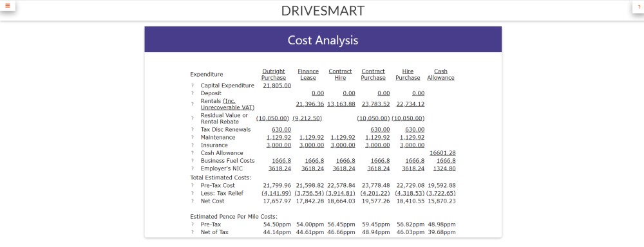
Task: Click help icon next to Insurance
Action: 192,145
